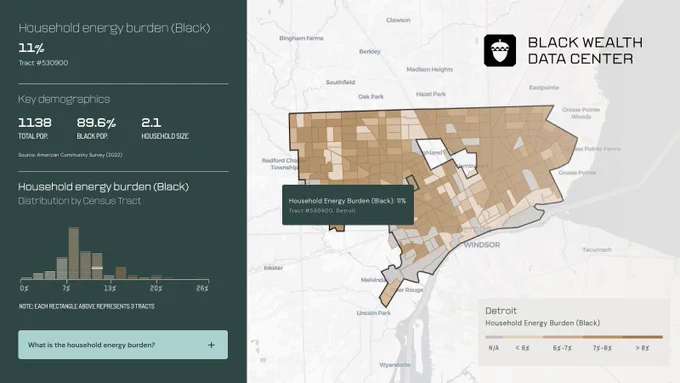Click the large '11%' value in sidebar
The width and height of the screenshot is (680, 383).
(31, 48)
